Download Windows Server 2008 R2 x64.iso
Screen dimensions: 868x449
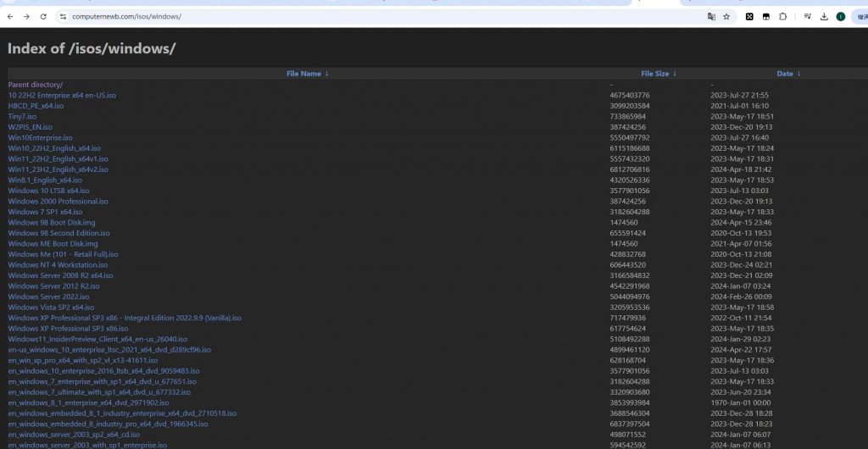point(60,275)
